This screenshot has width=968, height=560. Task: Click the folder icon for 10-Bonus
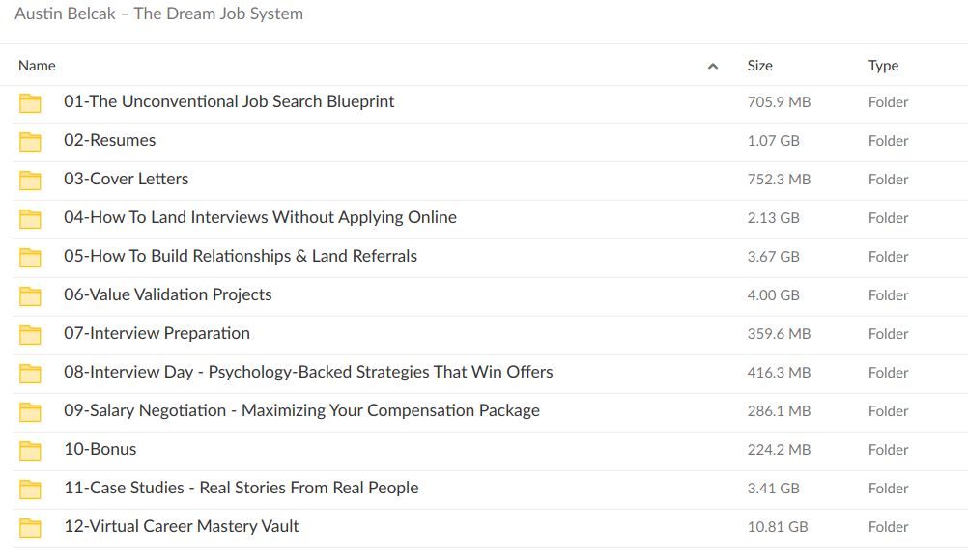click(x=30, y=450)
